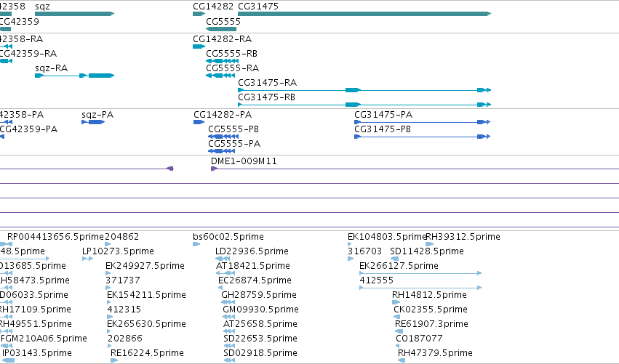Select EST EK265630.5prime

146,324
